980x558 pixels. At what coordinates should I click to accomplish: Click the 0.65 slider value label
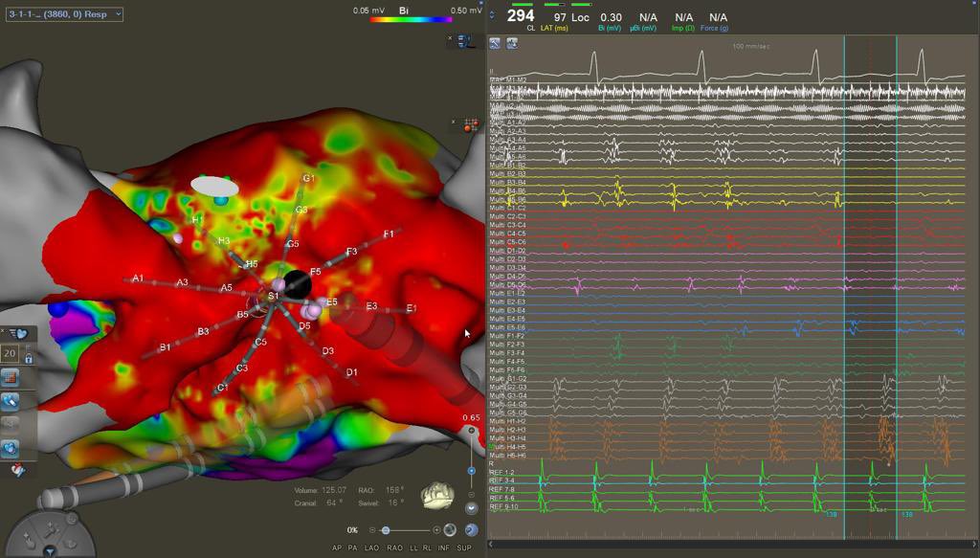[x=471, y=418]
